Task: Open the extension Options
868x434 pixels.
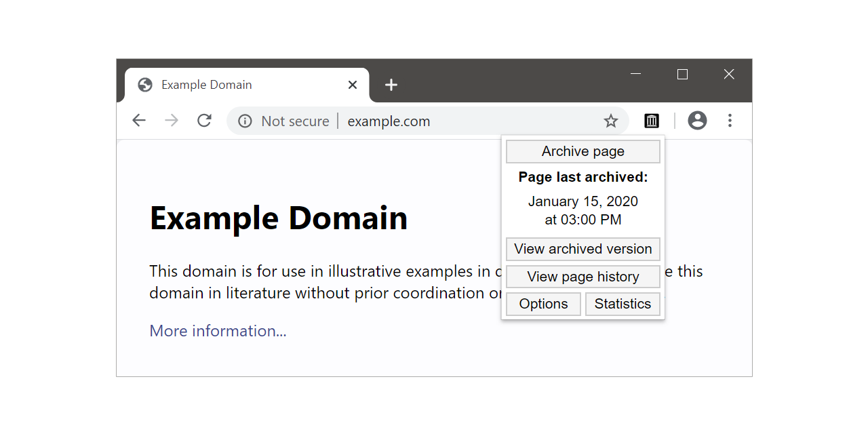Action: coord(543,304)
